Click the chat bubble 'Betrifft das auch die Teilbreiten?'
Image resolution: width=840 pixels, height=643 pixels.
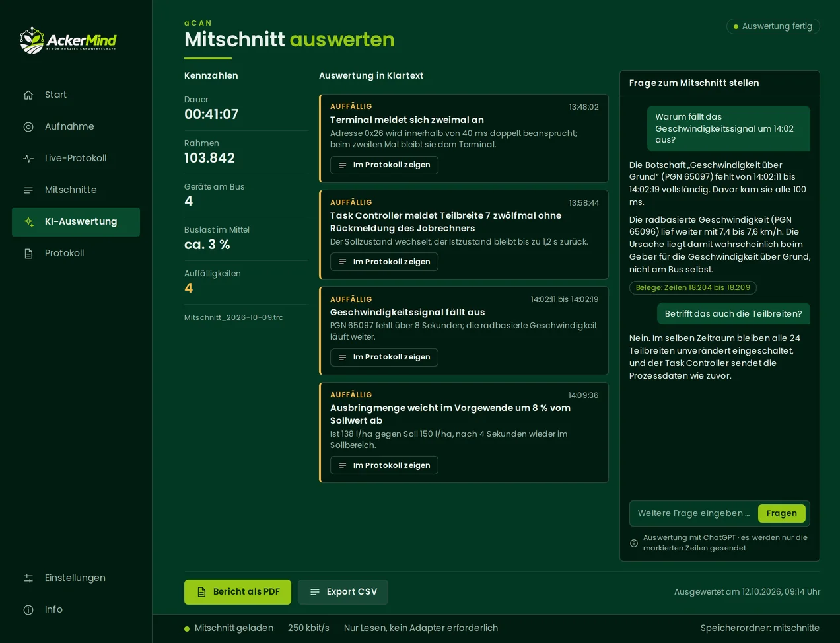(x=734, y=314)
